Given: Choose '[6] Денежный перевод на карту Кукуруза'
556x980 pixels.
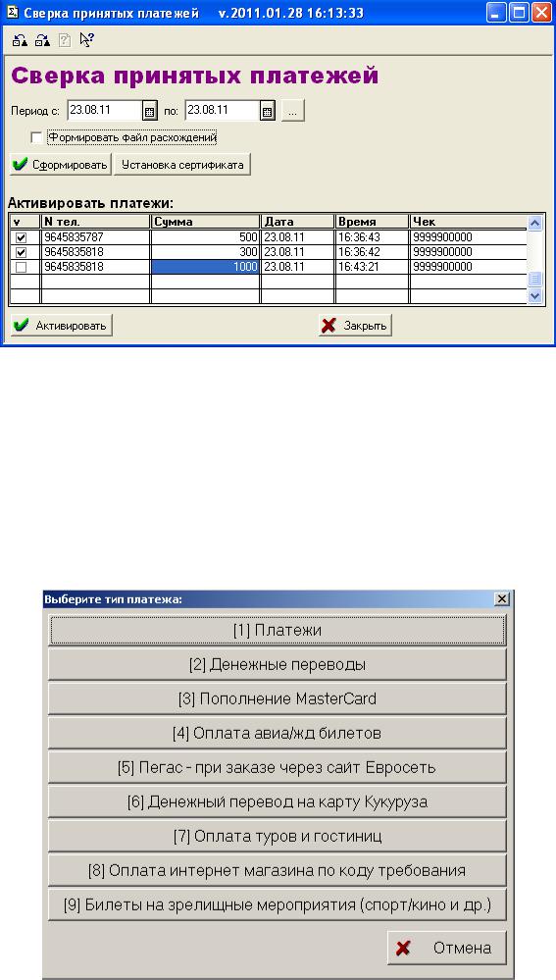Looking at the screenshot, I should (x=278, y=801).
